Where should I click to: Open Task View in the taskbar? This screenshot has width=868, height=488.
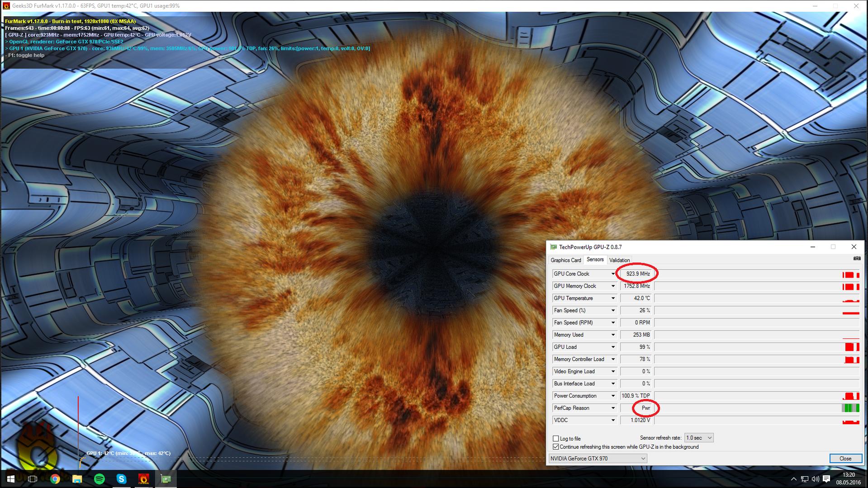(x=33, y=479)
